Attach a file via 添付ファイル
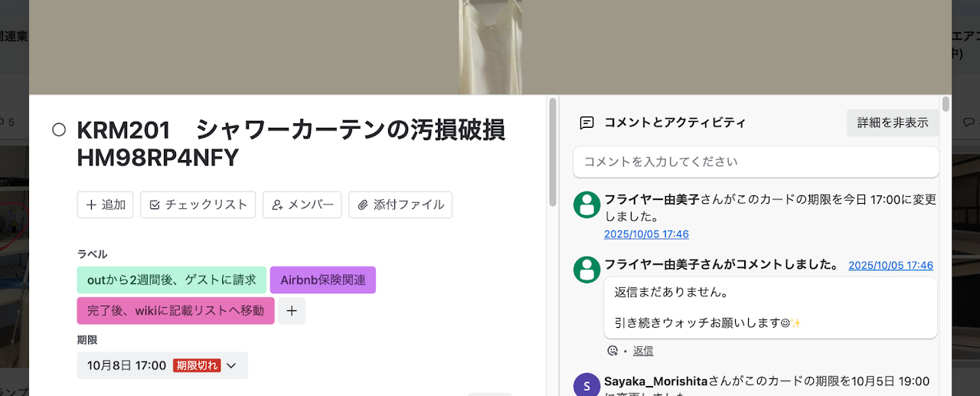 [x=400, y=205]
